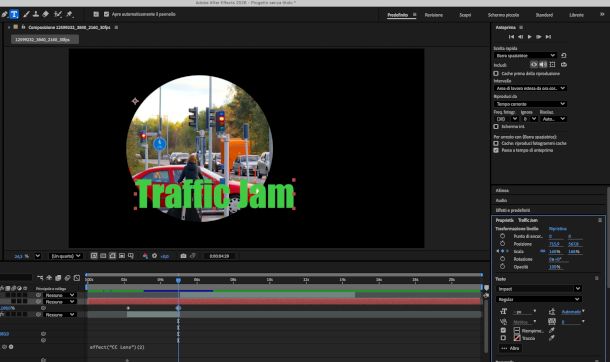Click the Riempimento eyedropper icon
This screenshot has height=362, width=610.
pos(552,331)
